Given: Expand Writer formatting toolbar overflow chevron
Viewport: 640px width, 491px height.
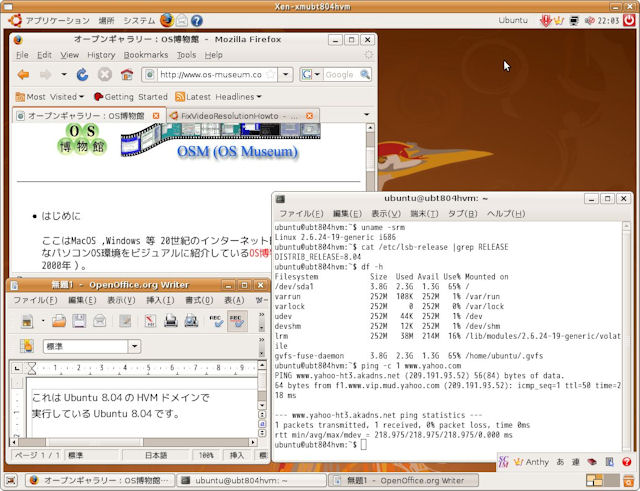Looking at the screenshot, I should pos(262,340).
